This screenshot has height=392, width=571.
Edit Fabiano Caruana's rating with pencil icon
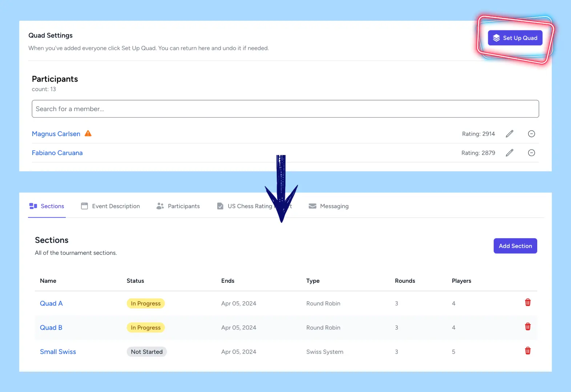coord(509,153)
